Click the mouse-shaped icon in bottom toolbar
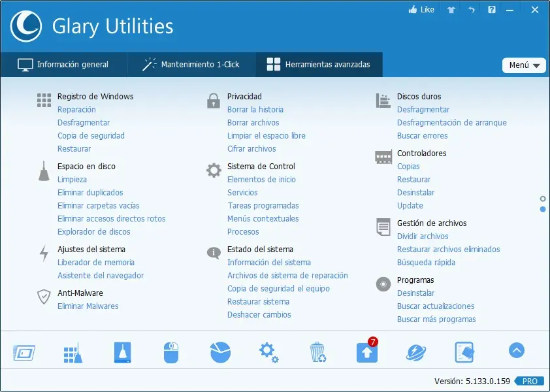 pos(171,352)
